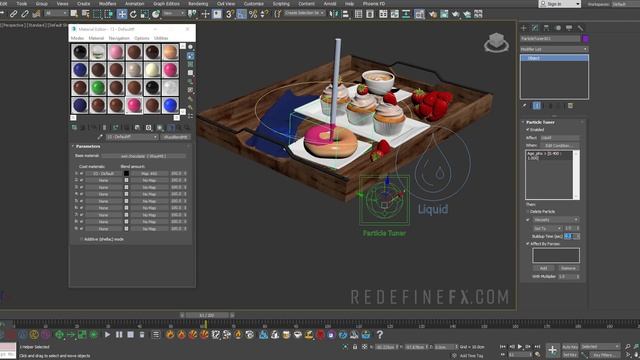Click the Phoenix FD list menu icon
The height and width of the screenshot is (360, 640).
point(156,335)
